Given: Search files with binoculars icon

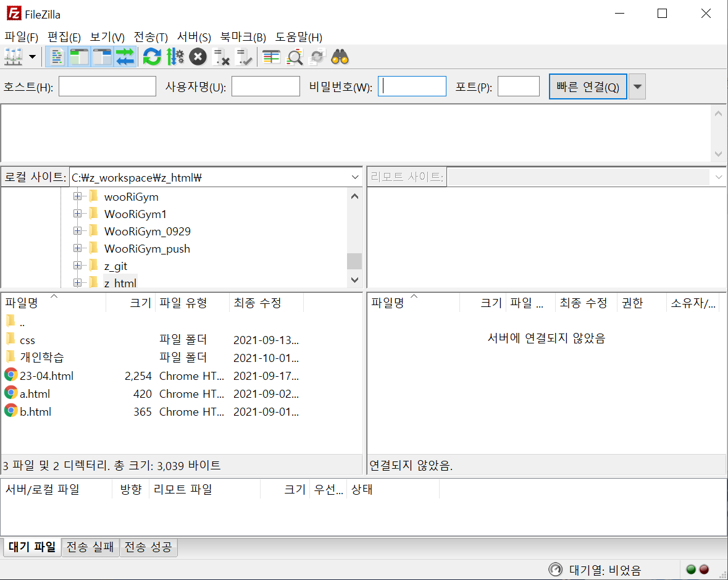Looking at the screenshot, I should (340, 57).
